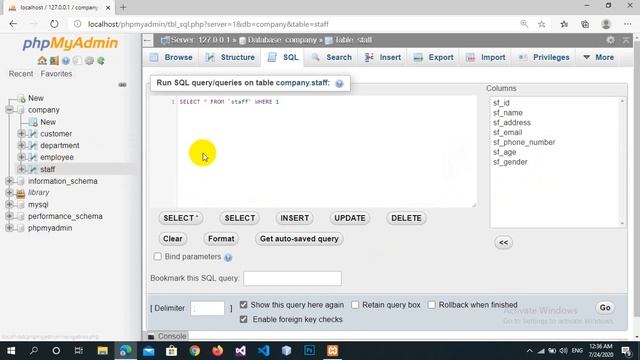The height and width of the screenshot is (360, 640).
Task: Expand the customer table node
Action: click(21, 133)
